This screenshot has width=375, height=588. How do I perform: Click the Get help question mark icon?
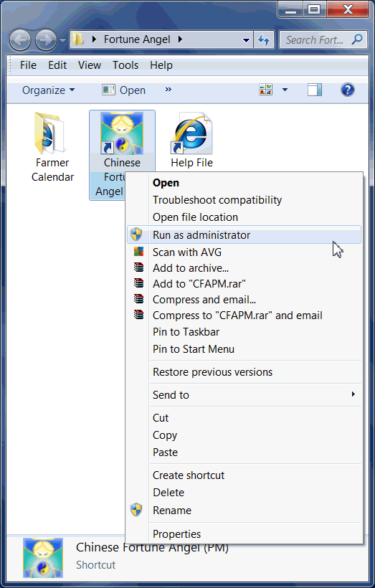pyautogui.click(x=347, y=90)
